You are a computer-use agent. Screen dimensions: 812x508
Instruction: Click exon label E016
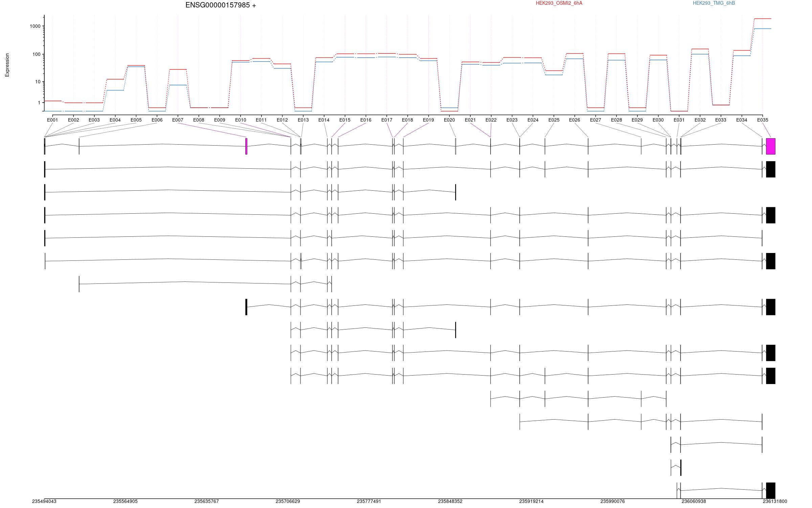pos(366,120)
